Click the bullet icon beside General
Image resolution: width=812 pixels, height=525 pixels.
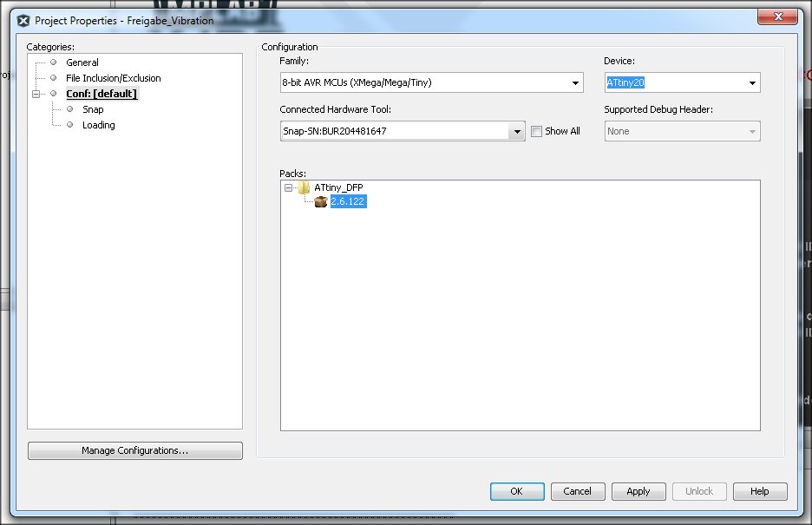pyautogui.click(x=53, y=62)
